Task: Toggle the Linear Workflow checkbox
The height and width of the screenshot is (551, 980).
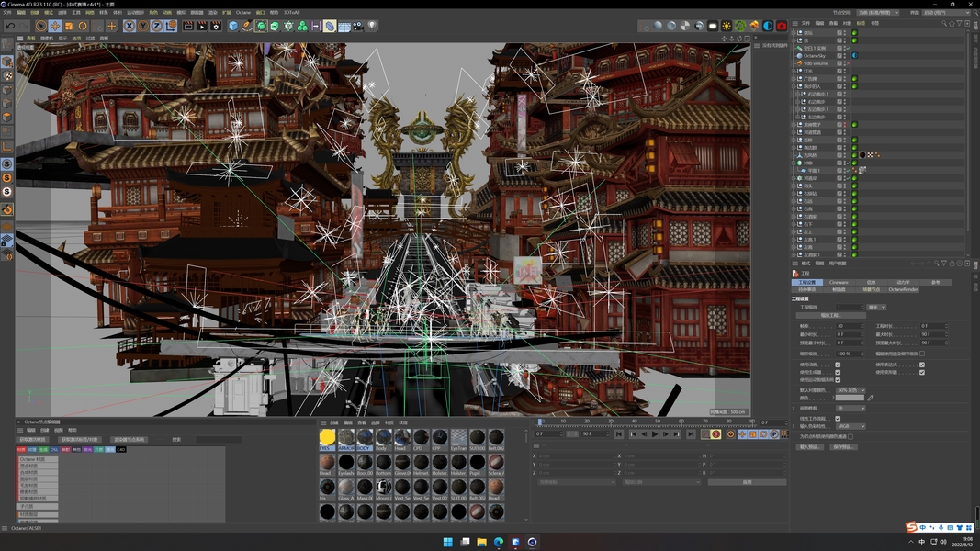Action: point(838,419)
